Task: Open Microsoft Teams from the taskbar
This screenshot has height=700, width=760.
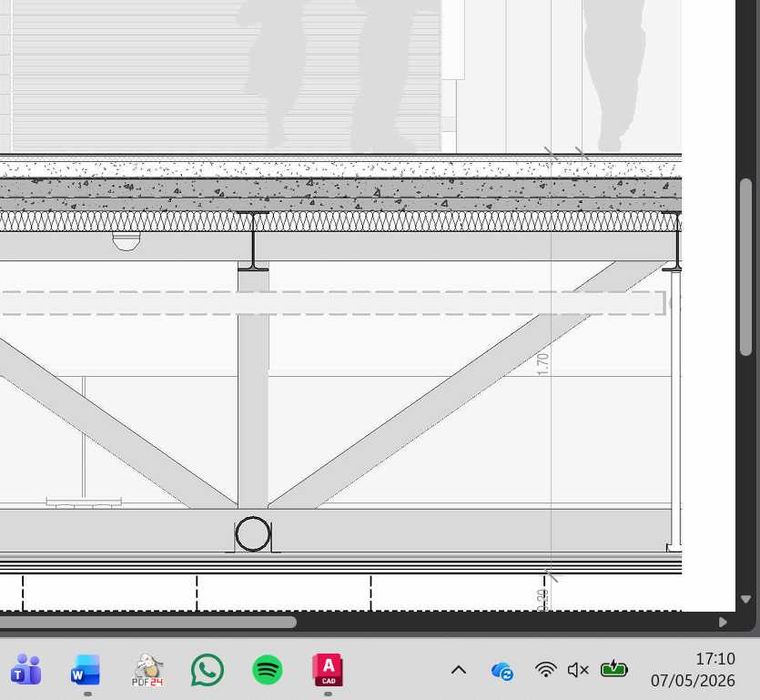Action: (x=26, y=669)
